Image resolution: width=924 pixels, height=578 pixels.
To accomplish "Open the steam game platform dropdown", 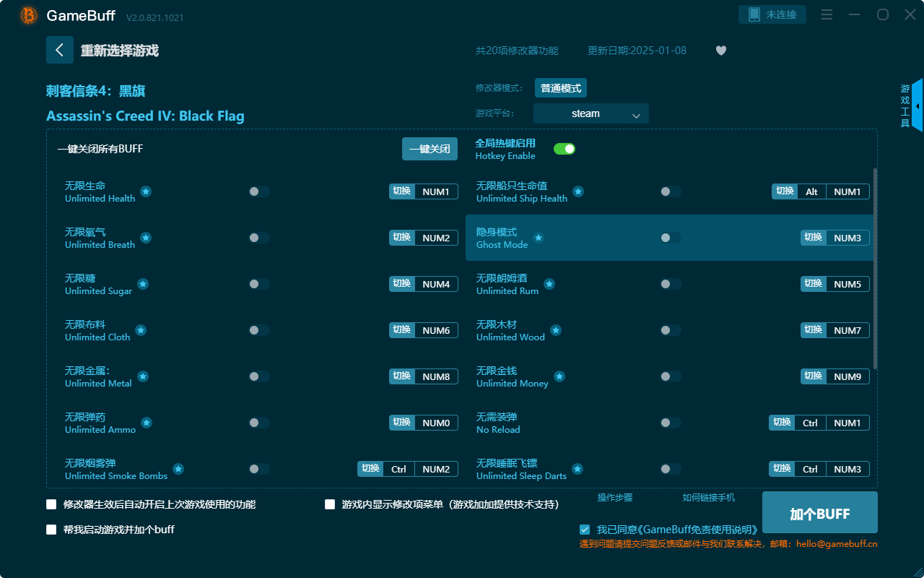I will coord(590,113).
